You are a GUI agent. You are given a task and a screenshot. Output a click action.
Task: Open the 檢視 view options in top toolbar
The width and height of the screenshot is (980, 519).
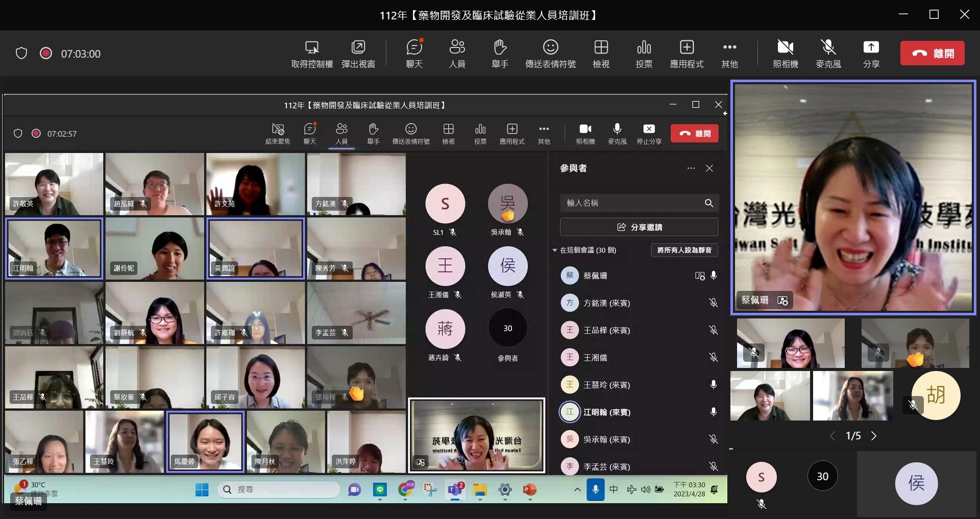pos(601,53)
